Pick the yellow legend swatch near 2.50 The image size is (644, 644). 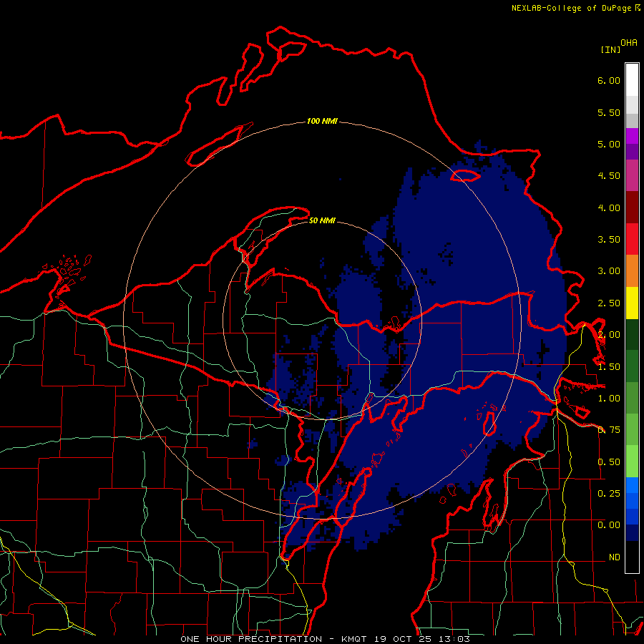tap(632, 303)
